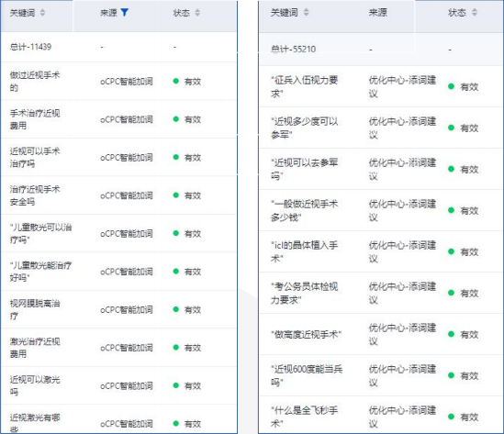Select keyword "儿童散光可以治疗吗"
Viewport: 504px width, 434px height.
click(40, 234)
